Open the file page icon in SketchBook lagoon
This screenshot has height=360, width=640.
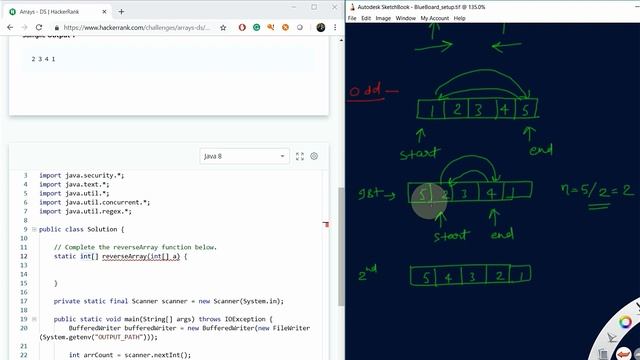click(x=603, y=354)
